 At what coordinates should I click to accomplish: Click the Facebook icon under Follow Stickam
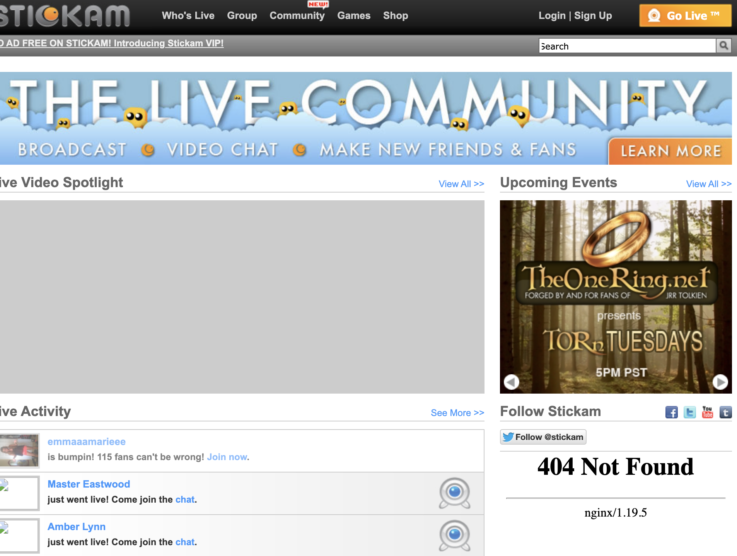click(672, 412)
